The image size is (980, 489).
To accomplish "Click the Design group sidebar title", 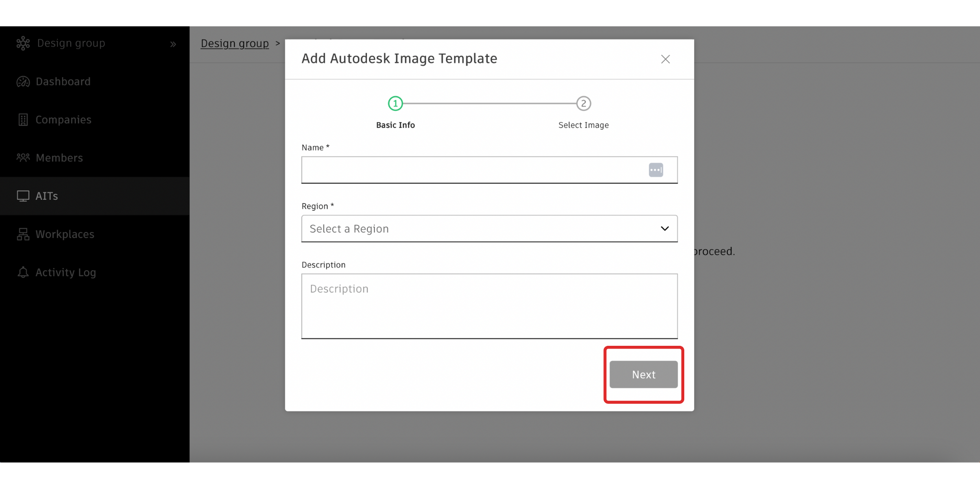I will pyautogui.click(x=71, y=43).
